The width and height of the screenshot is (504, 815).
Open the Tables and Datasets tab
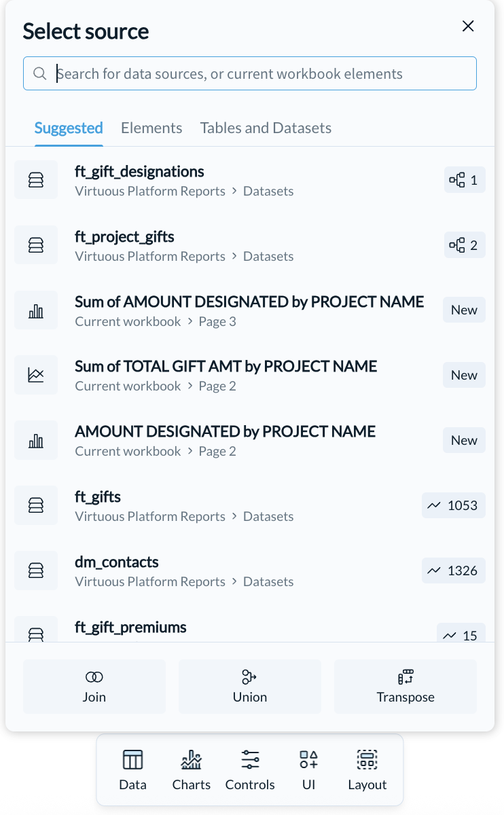tap(266, 128)
